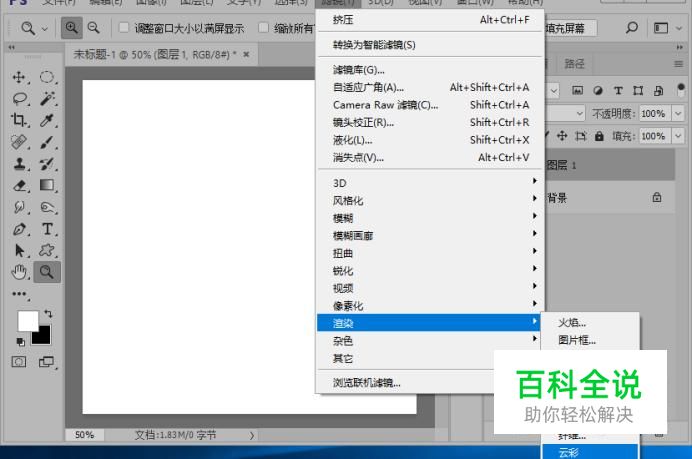The width and height of the screenshot is (692, 459).
Task: Select the Hand tool
Action: tap(19, 272)
